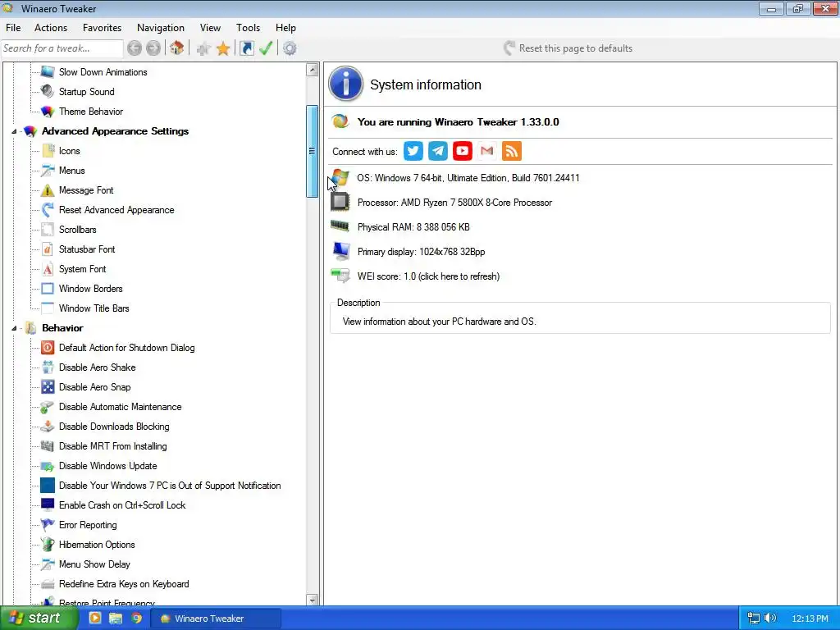
Task: Click the green checkmark apply icon
Action: point(266,48)
